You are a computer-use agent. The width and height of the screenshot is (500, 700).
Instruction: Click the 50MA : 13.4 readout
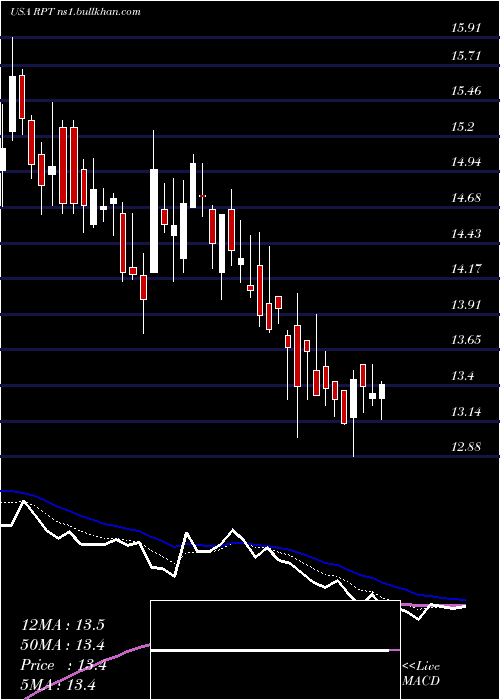(62, 645)
